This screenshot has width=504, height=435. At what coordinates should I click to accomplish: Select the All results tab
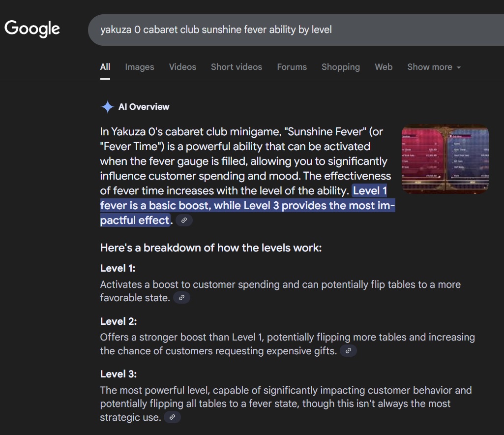tap(105, 67)
